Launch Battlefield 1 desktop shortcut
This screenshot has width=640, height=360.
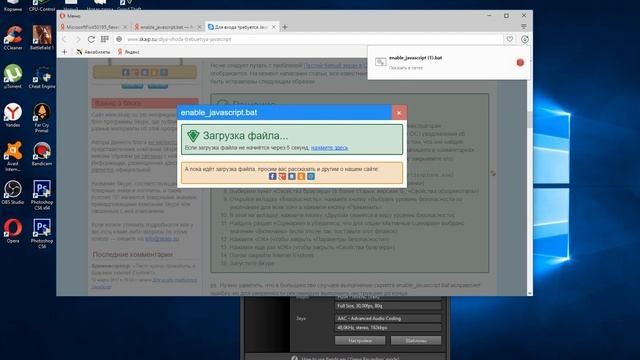pyautogui.click(x=42, y=38)
